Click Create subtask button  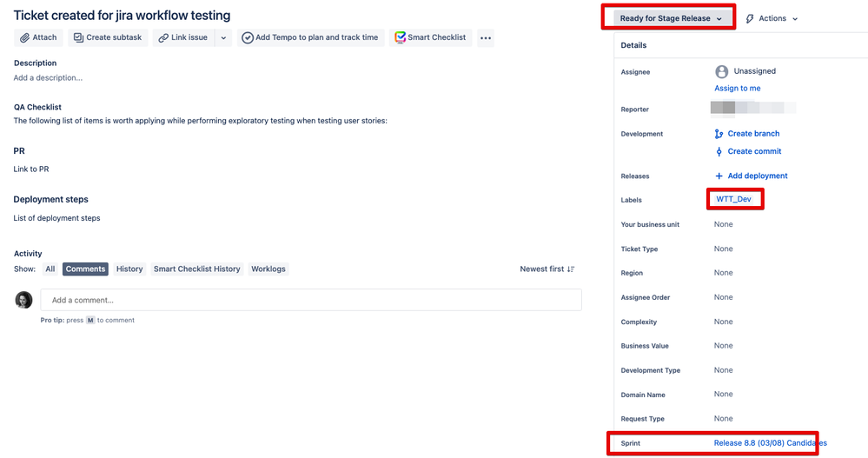point(108,37)
